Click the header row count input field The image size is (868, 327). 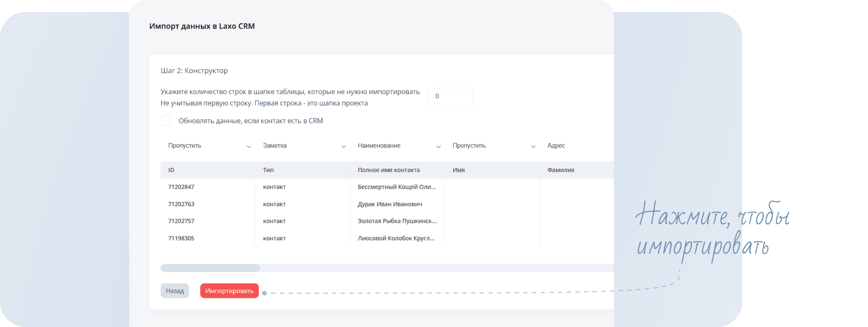[x=450, y=97]
